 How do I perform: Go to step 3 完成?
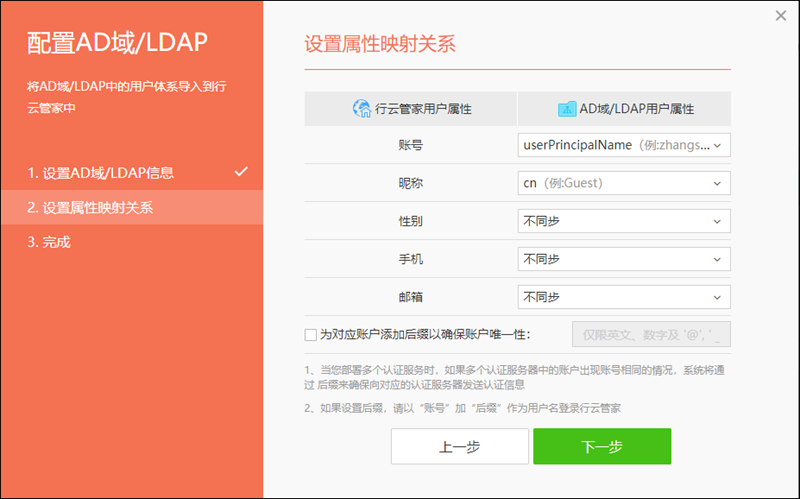(50, 242)
